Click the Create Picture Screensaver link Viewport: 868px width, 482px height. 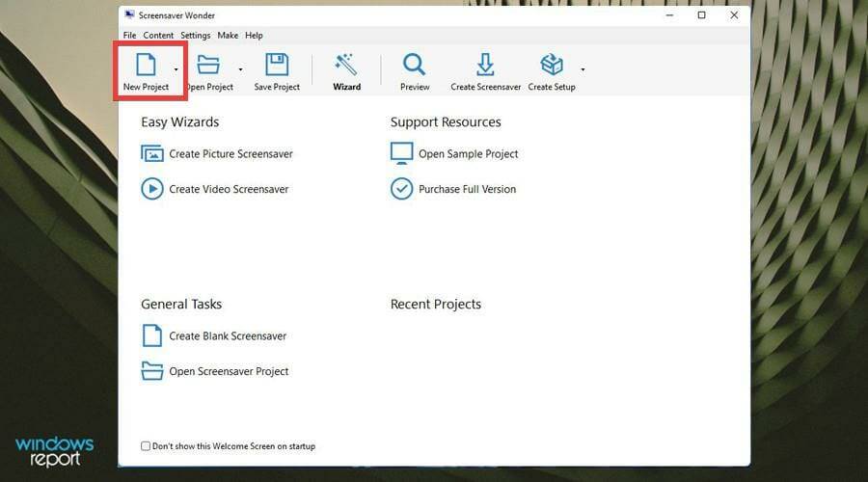click(231, 154)
